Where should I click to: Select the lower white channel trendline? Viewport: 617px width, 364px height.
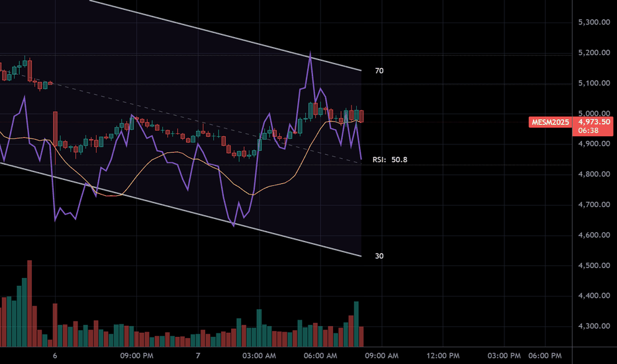click(x=181, y=209)
